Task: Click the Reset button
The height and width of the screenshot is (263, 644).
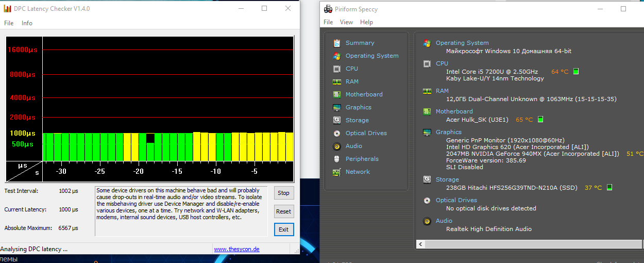Action: pos(283,211)
